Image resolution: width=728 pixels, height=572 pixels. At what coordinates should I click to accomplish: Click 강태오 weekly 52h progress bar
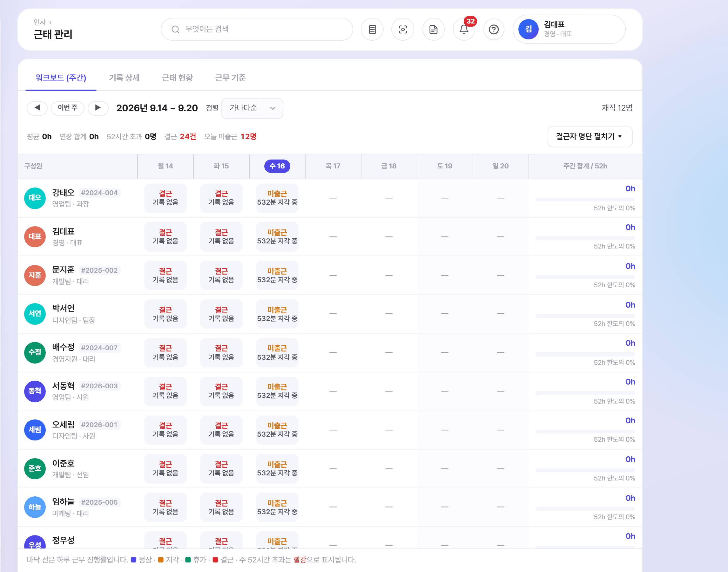coord(585,200)
